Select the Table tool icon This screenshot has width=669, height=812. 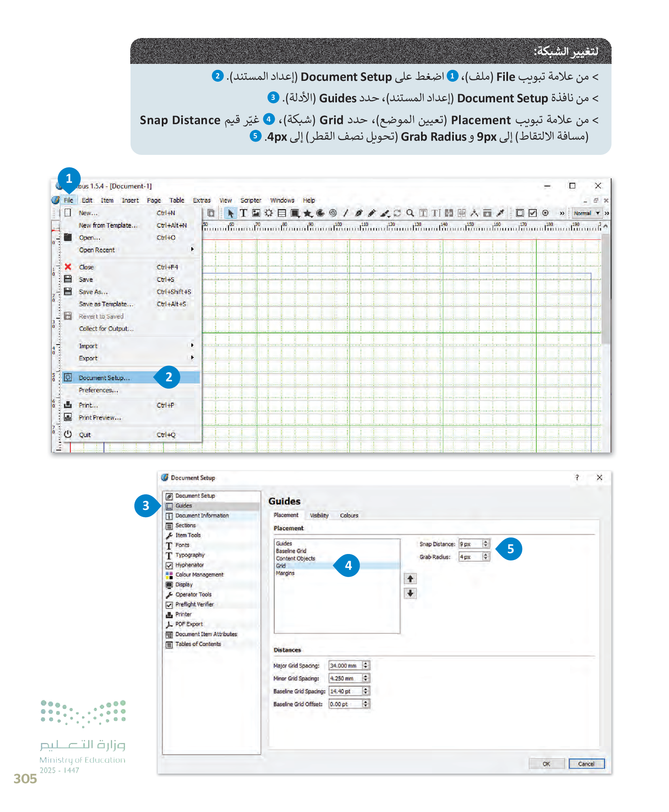coord(282,213)
